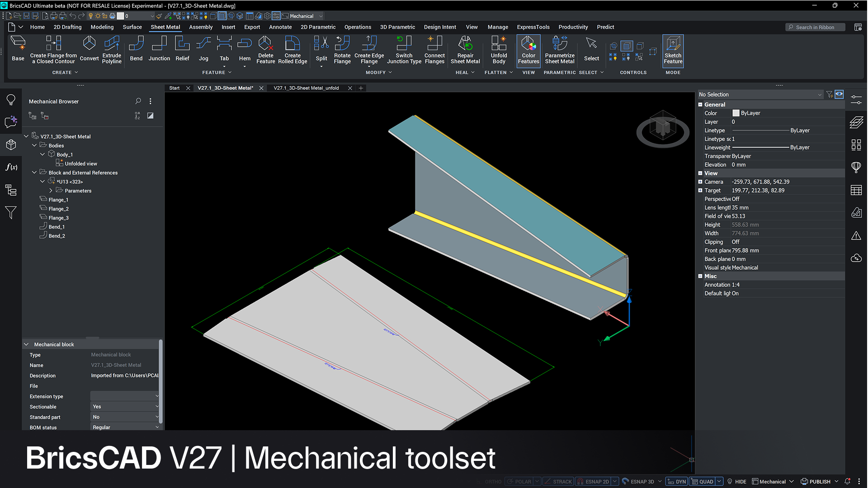Open the Assembly ribbon tab

click(x=201, y=27)
